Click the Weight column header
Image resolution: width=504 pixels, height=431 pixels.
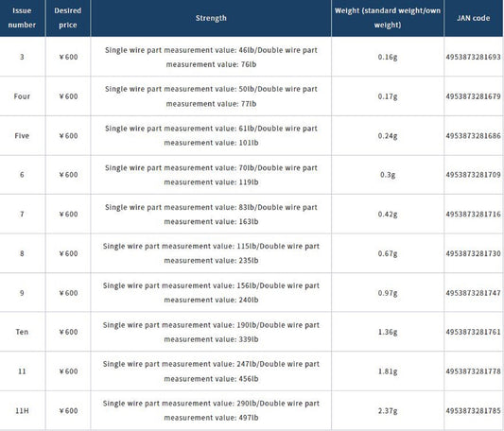pyautogui.click(x=388, y=18)
